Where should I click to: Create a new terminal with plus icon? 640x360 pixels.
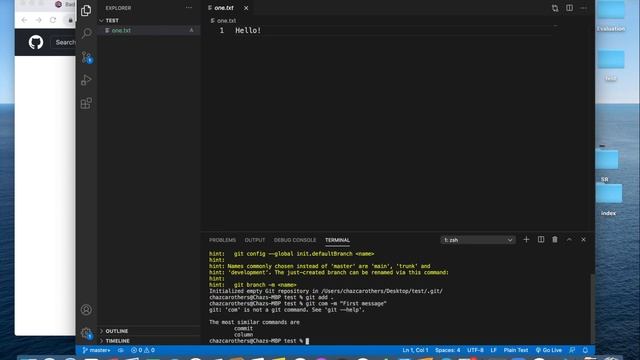click(x=526, y=240)
